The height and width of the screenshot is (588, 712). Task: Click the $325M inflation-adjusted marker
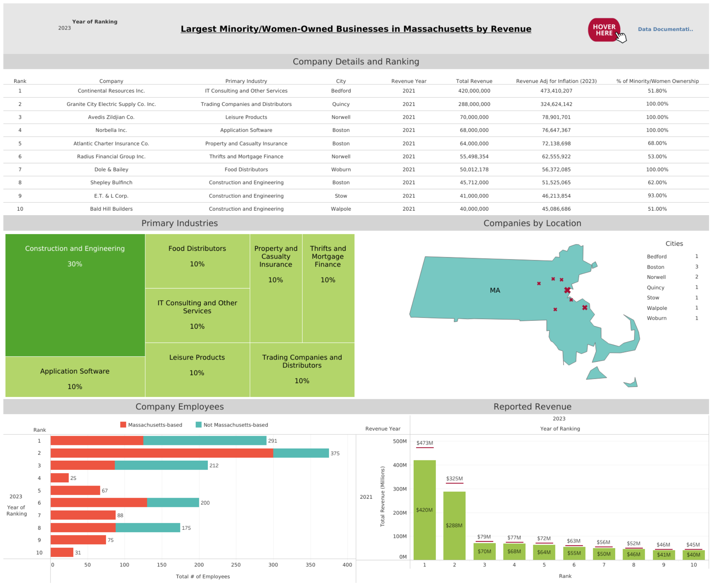tap(454, 483)
